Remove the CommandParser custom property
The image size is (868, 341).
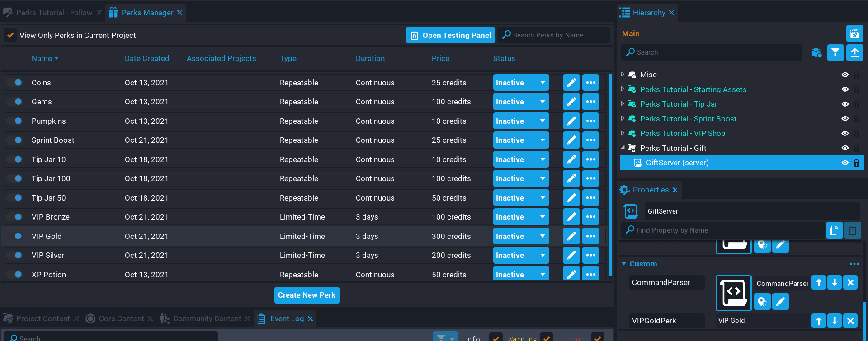(850, 283)
